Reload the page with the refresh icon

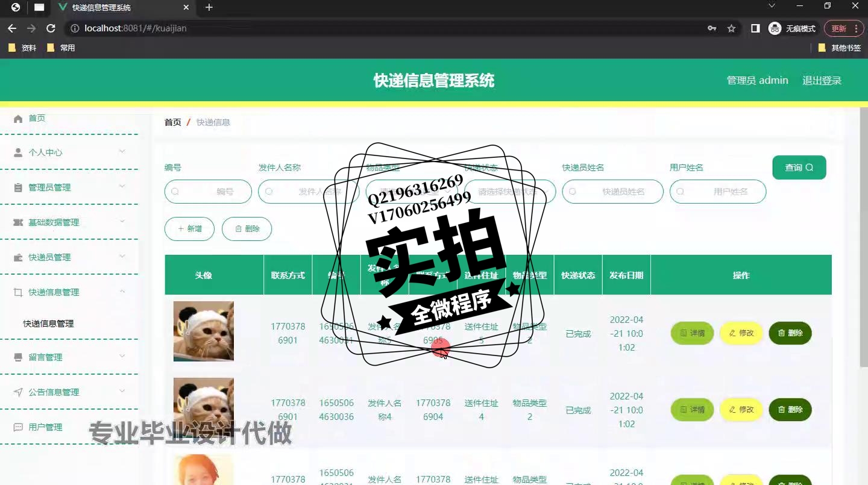coord(51,28)
